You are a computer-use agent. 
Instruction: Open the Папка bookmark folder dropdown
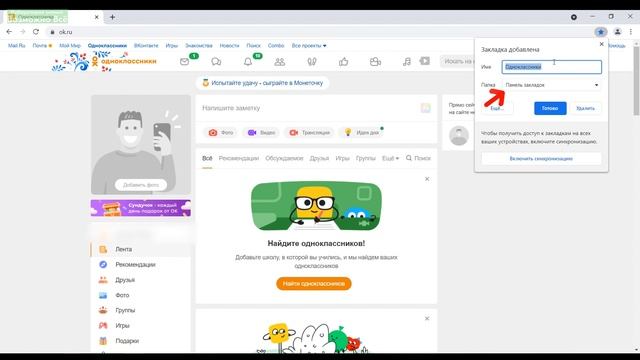pyautogui.click(x=552, y=85)
